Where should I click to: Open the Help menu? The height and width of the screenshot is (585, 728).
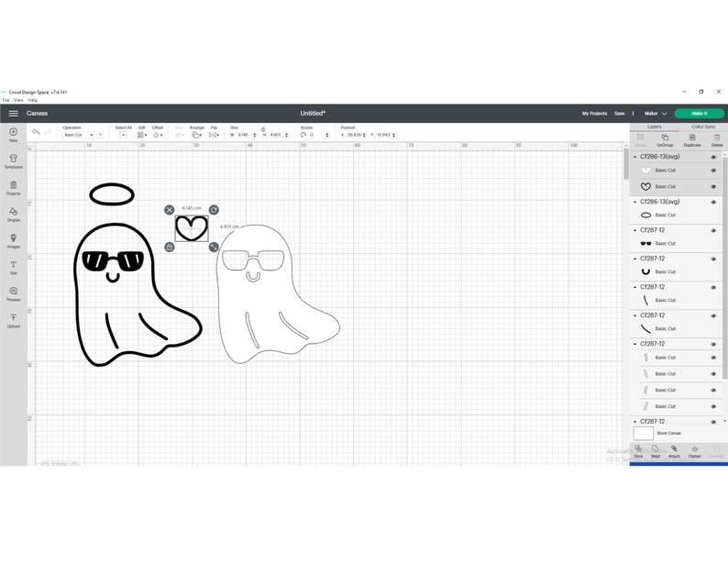click(32, 100)
